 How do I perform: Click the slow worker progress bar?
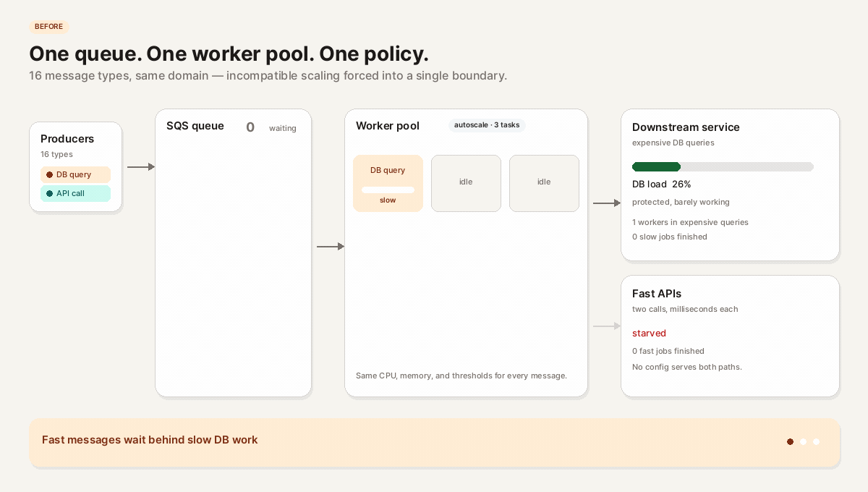point(388,190)
